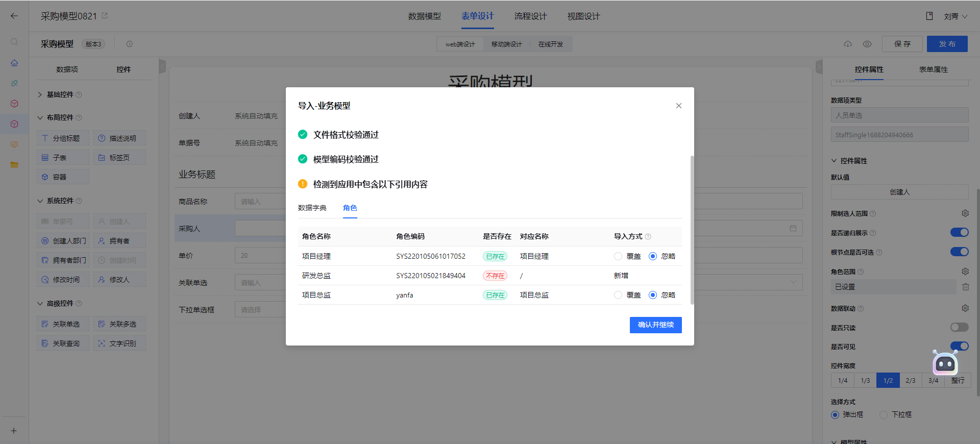Delete the 已设置 role range entry
Viewport: 980px width, 444px height.
tap(966, 287)
